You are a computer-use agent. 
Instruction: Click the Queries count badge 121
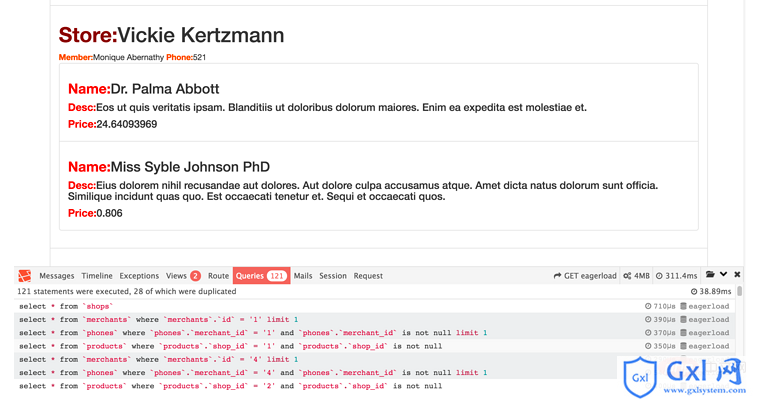click(277, 276)
